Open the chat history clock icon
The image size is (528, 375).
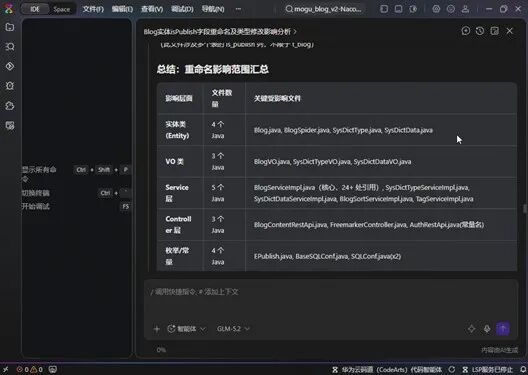(480, 31)
